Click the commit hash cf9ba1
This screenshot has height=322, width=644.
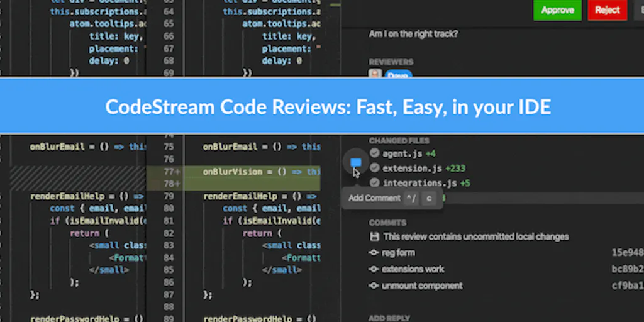pos(628,286)
